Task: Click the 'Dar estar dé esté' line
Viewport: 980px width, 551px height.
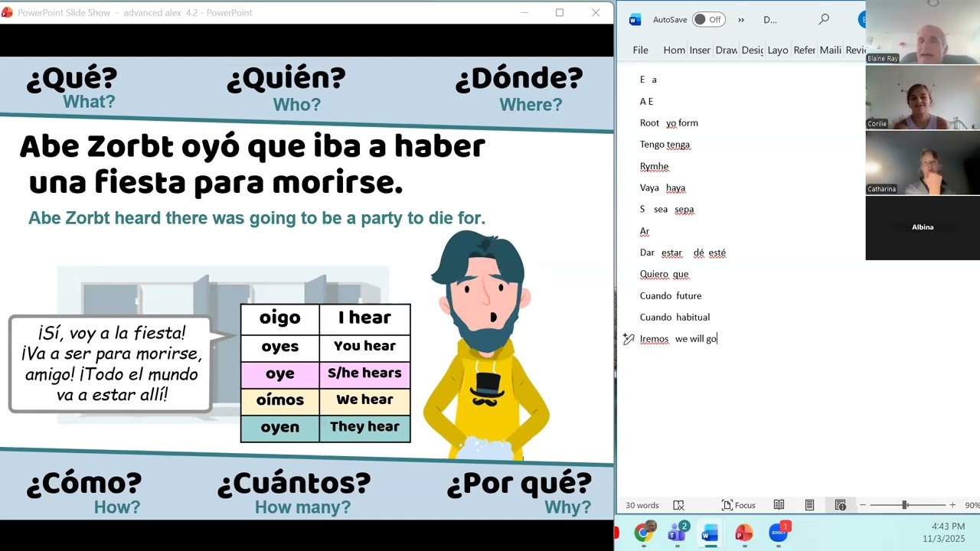Action: click(682, 253)
